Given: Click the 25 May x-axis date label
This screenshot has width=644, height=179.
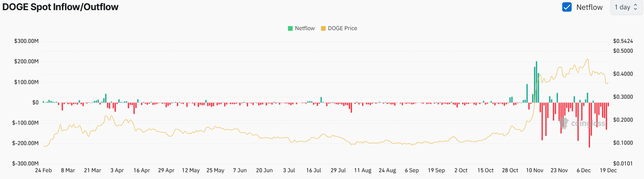Looking at the screenshot, I should [x=216, y=170].
